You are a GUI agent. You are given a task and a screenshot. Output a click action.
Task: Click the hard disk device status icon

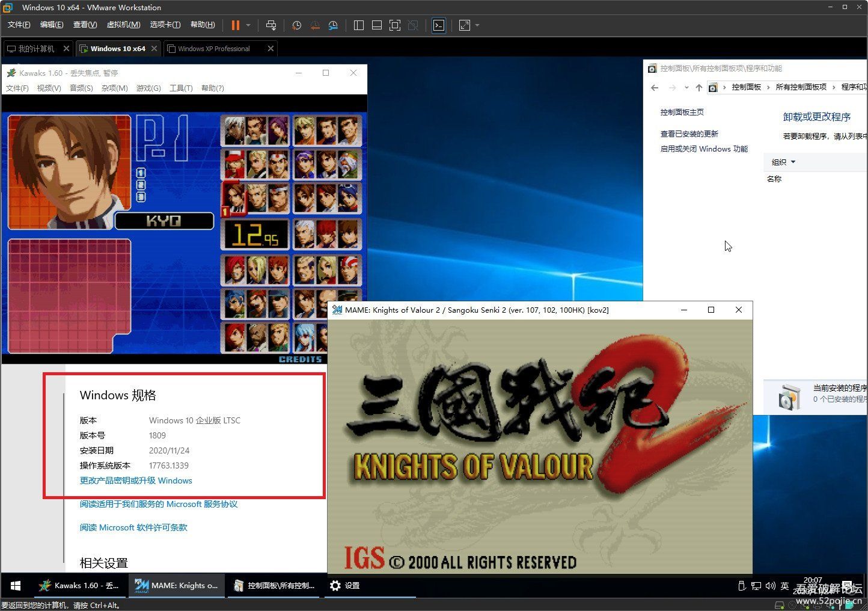point(780,604)
